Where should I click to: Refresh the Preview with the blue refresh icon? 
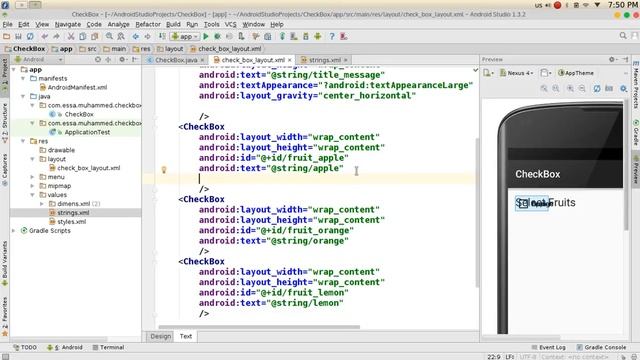pos(597,88)
